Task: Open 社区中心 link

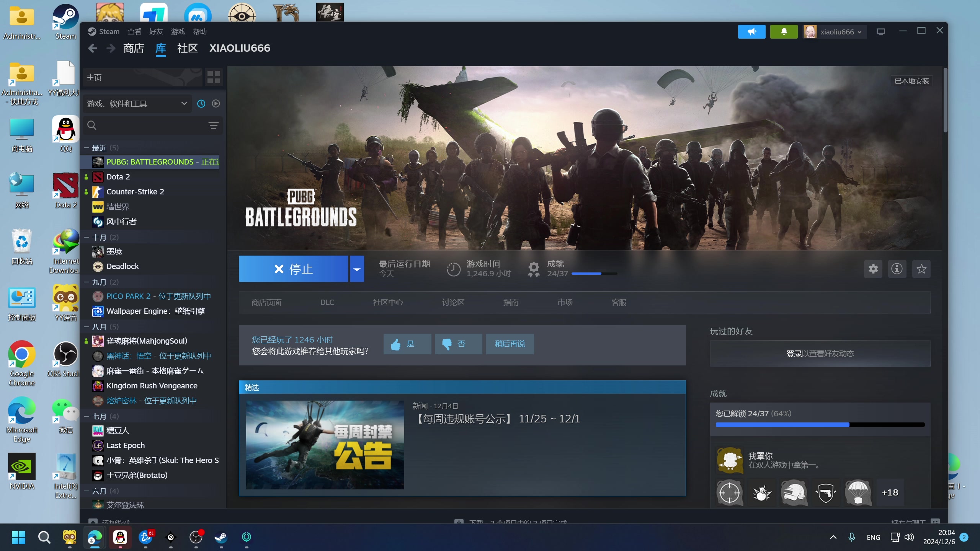Action: (388, 303)
